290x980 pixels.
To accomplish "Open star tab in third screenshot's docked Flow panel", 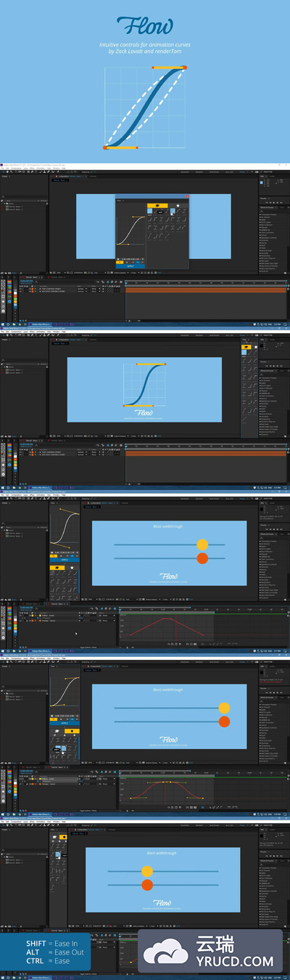I will tap(72, 568).
